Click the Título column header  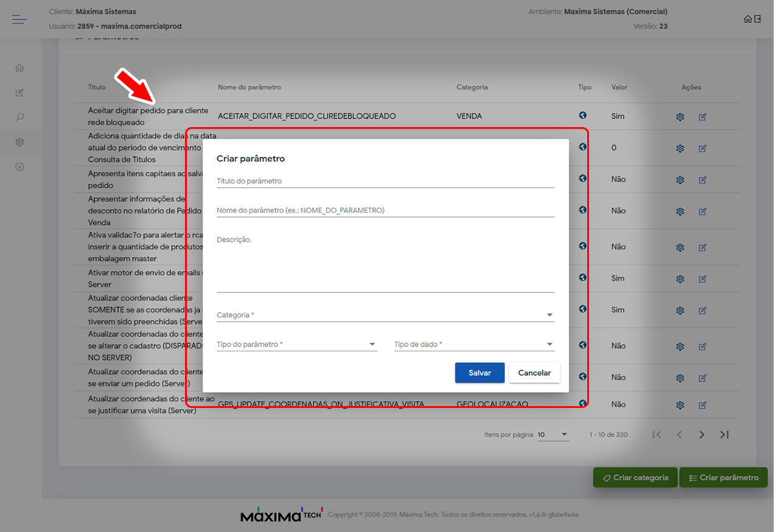[97, 87]
